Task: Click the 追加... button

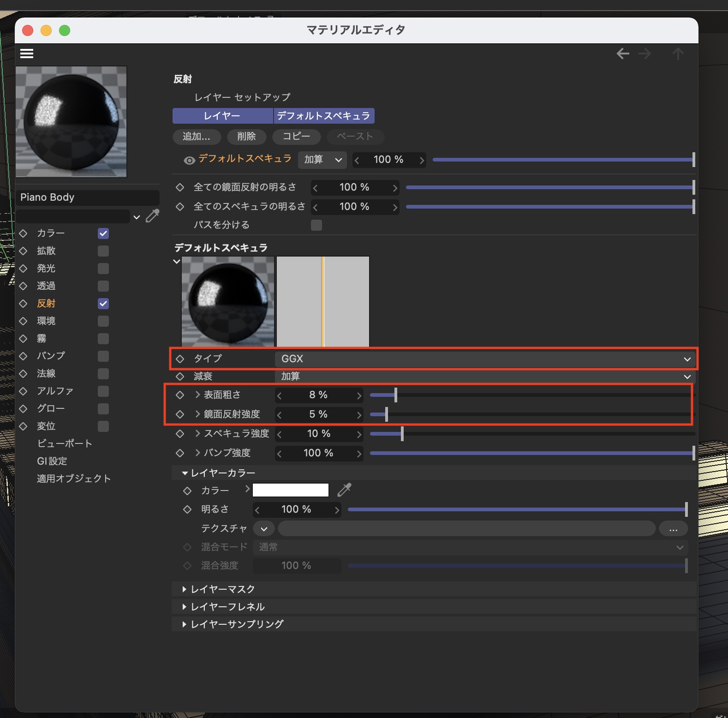Action: (x=197, y=137)
